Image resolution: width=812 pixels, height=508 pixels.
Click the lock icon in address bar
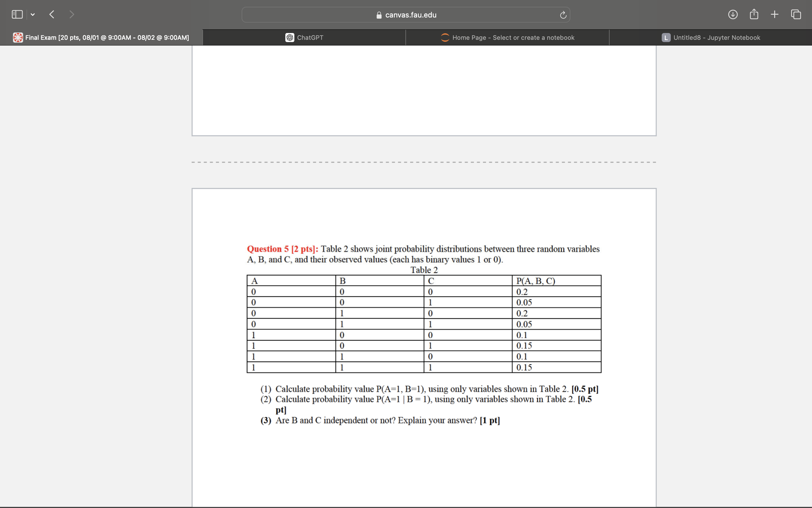pyautogui.click(x=379, y=15)
